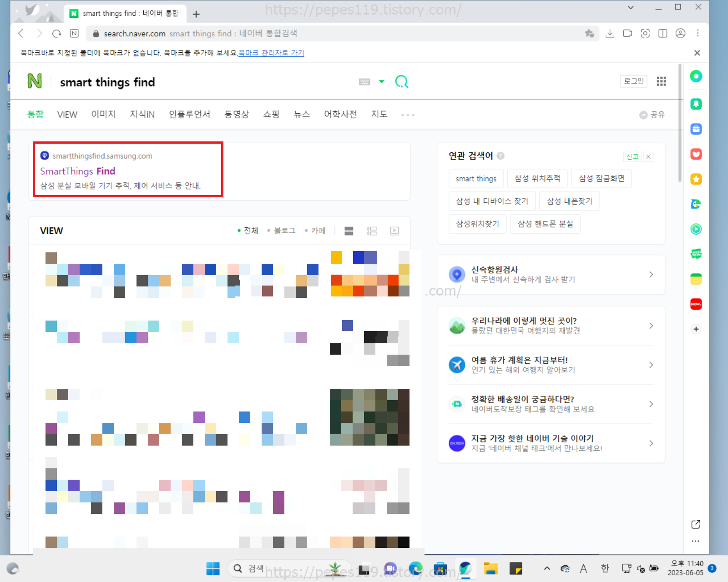Select the 블로그 filter in VIEW
Viewport: 728px width, 582px height.
click(x=282, y=231)
